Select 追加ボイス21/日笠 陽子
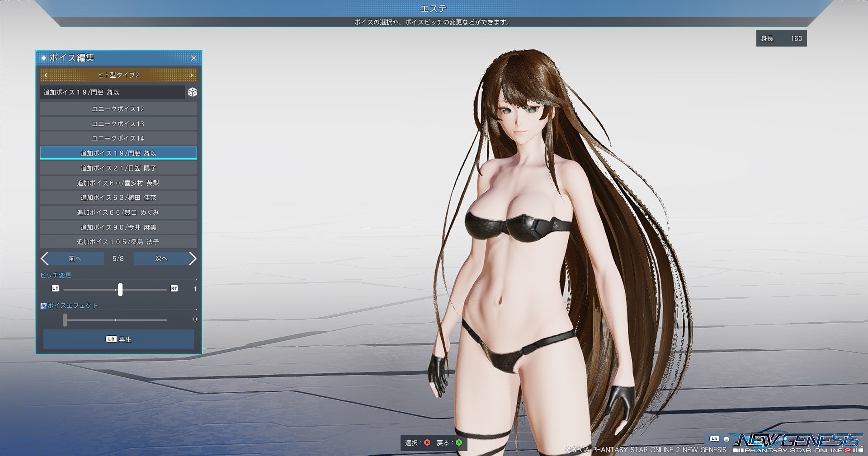This screenshot has height=456, width=868. (x=118, y=168)
